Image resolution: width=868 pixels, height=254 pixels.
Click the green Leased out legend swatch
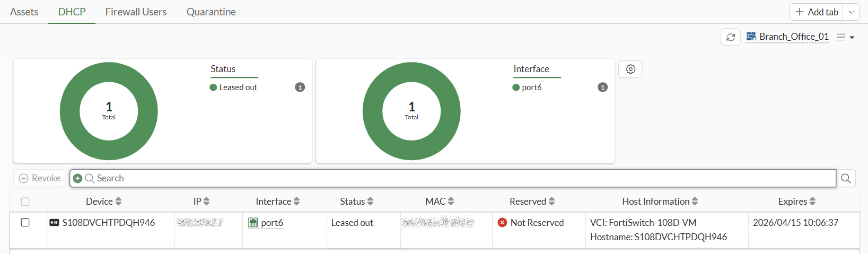click(213, 87)
